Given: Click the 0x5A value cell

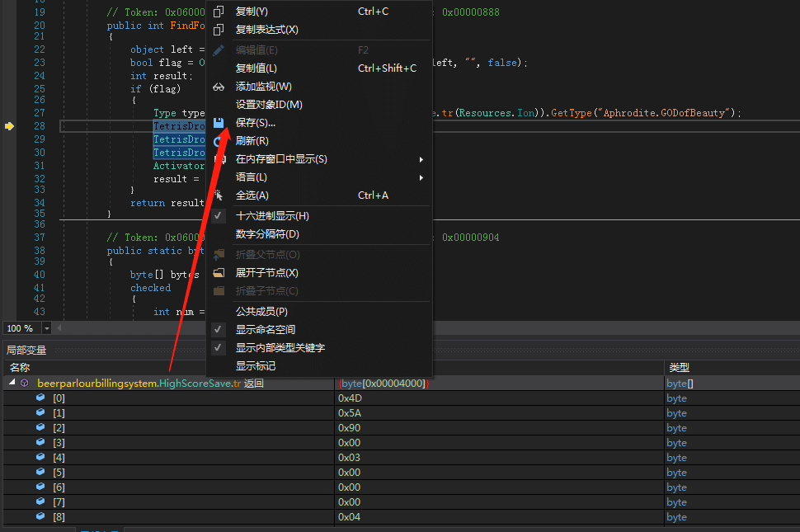Looking at the screenshot, I should (499, 412).
